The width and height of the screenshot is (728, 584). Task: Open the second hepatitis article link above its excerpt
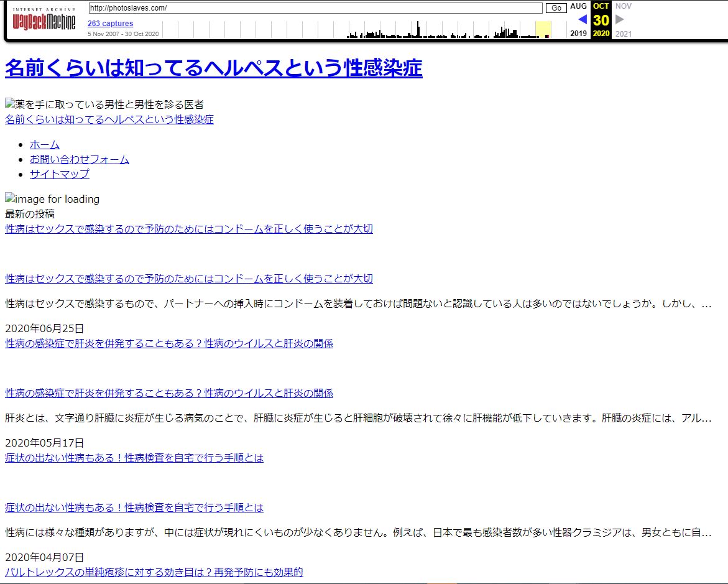[169, 393]
